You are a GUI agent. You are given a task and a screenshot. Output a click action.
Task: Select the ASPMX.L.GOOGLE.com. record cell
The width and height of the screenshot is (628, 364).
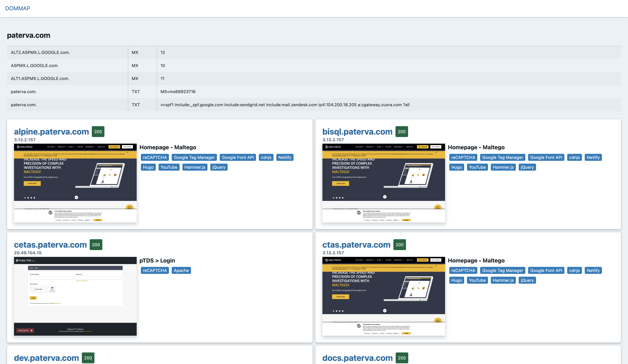(x=67, y=65)
